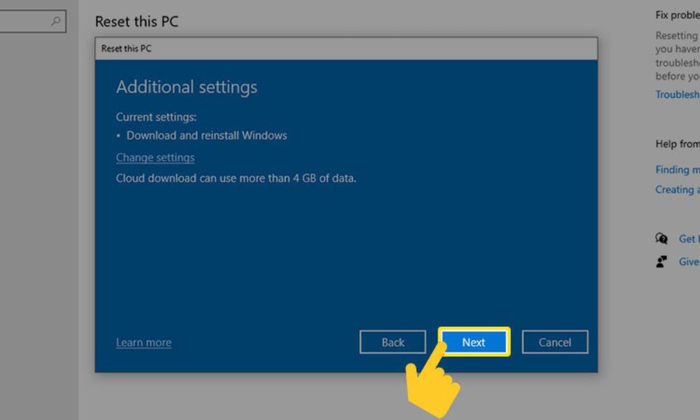Viewport: 700px width, 420px height.
Task: Open the 'Finding m…' help link
Action: 677,170
